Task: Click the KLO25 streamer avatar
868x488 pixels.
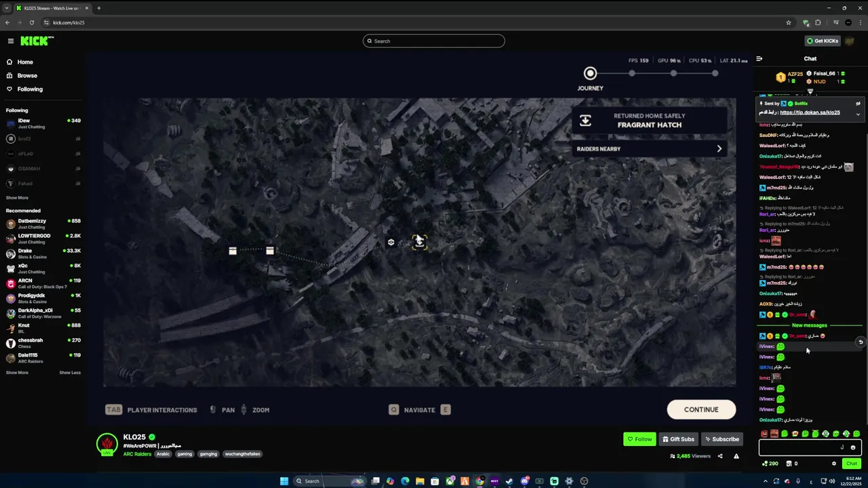Action: coord(107,444)
